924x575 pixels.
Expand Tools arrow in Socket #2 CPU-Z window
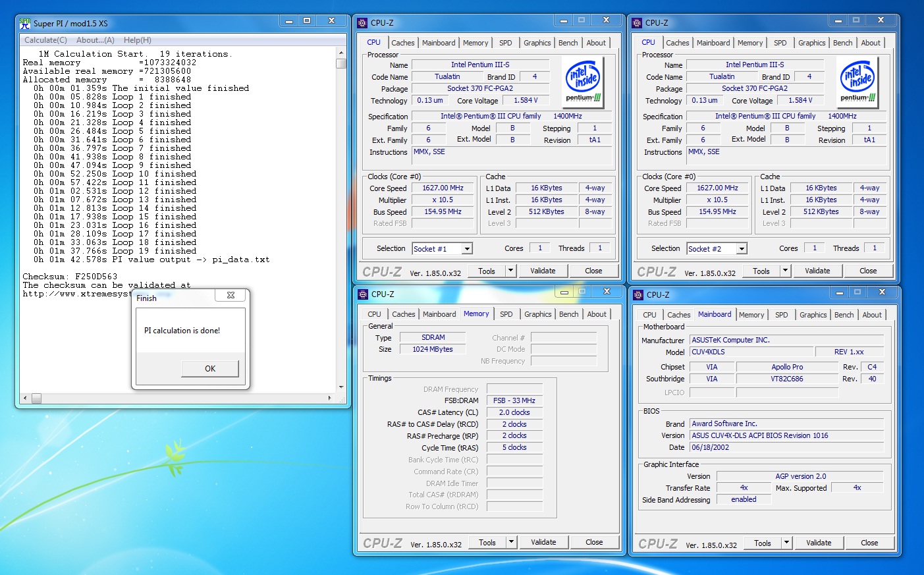point(785,271)
